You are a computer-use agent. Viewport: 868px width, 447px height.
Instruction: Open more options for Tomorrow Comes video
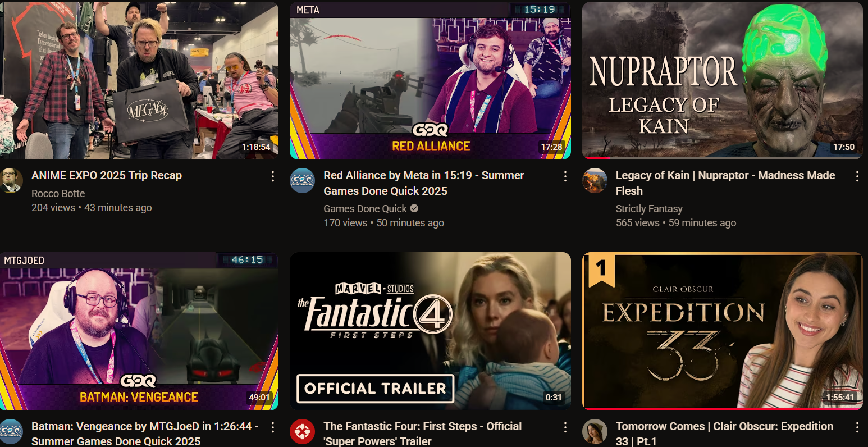tap(857, 427)
